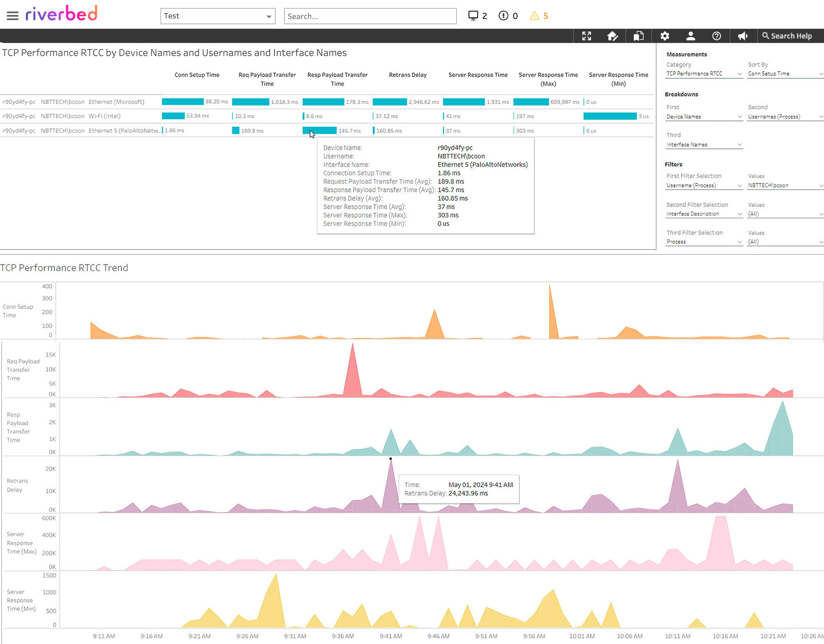The image size is (824, 644).
Task: Click the edit home page icon
Action: point(612,36)
